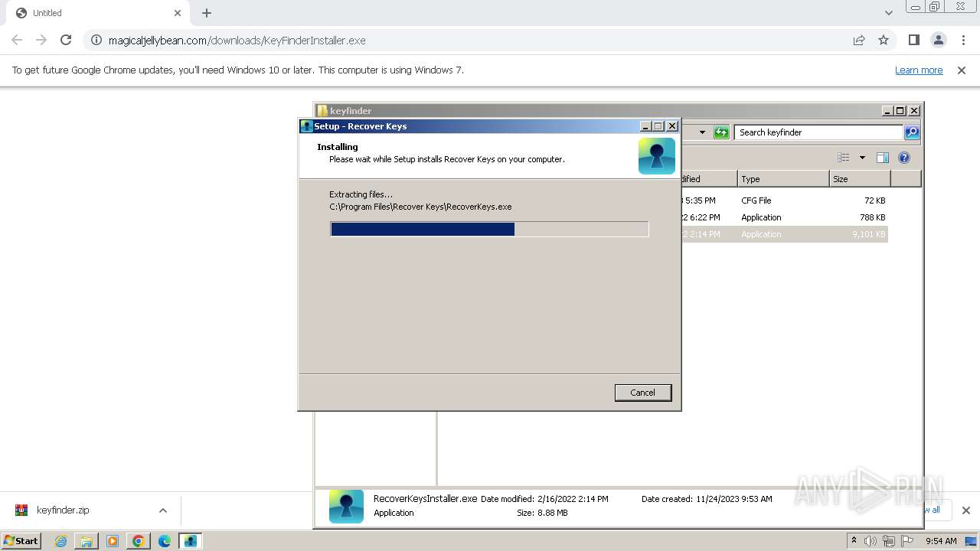
Task: Click the Search keyfinder field
Action: [818, 132]
